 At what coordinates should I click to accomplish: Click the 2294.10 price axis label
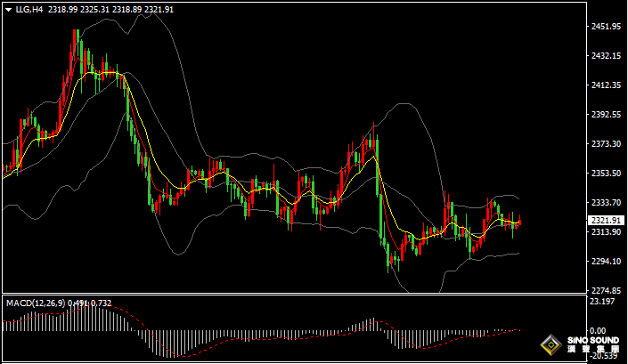point(605,262)
